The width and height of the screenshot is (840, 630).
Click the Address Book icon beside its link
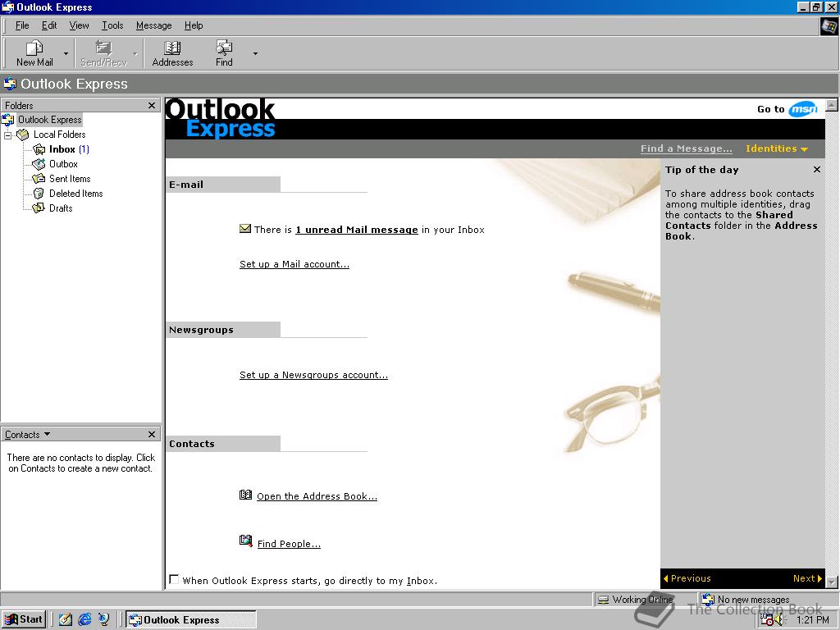coord(245,495)
